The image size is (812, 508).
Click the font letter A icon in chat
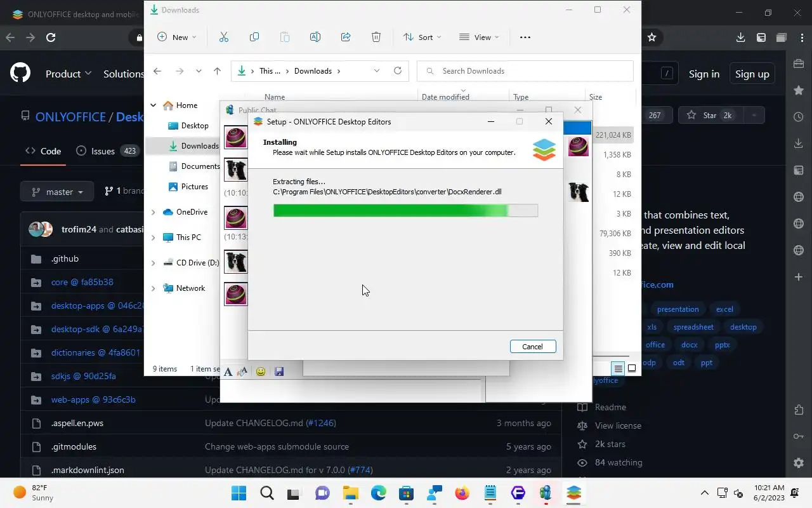coord(228,372)
